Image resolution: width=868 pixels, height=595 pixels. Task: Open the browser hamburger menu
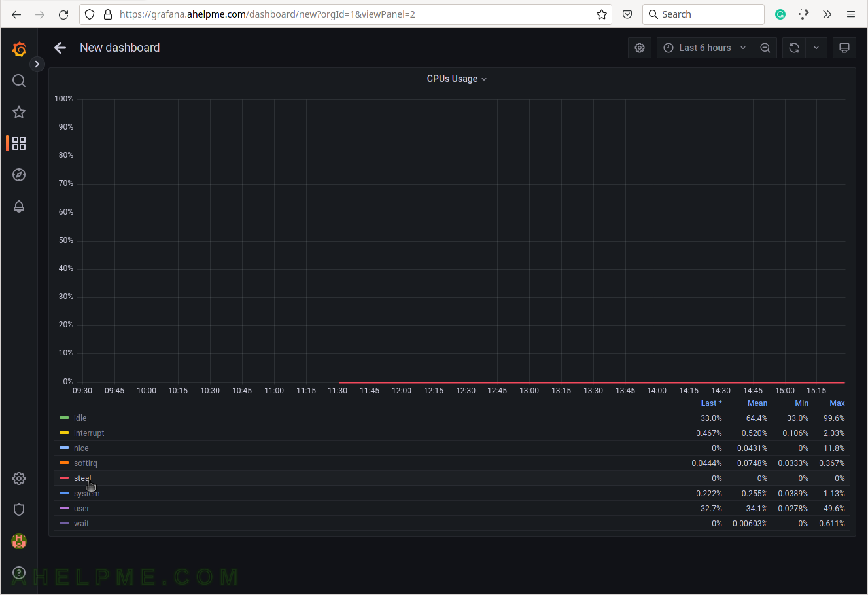(851, 14)
